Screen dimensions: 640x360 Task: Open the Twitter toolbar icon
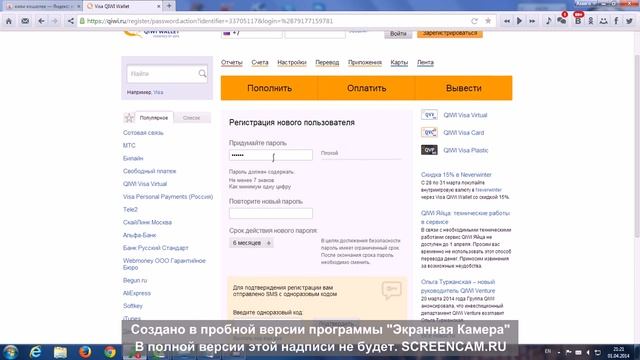coord(629,21)
